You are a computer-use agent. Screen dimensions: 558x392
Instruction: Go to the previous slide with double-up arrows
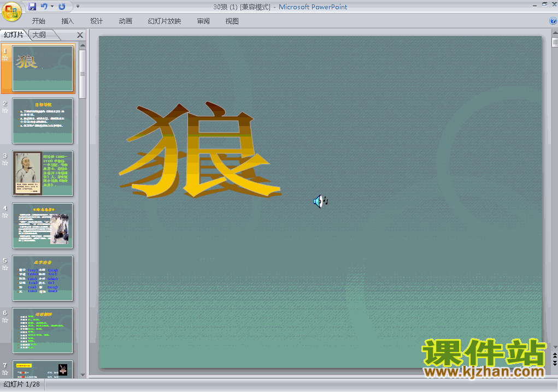555,355
